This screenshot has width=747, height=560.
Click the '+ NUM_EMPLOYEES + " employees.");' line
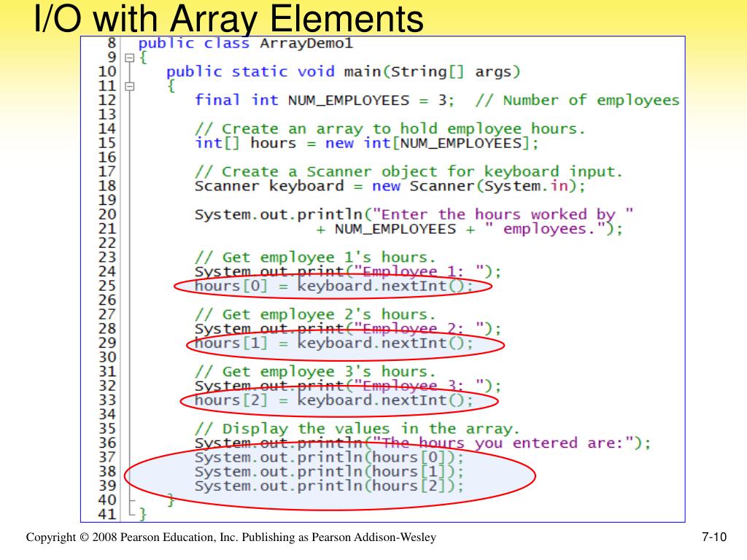coord(469,229)
